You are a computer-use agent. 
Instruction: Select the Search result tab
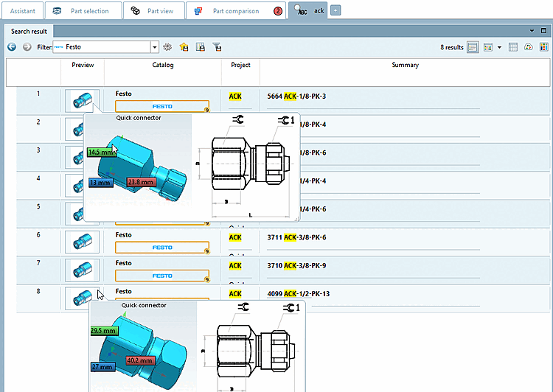pyautogui.click(x=29, y=32)
